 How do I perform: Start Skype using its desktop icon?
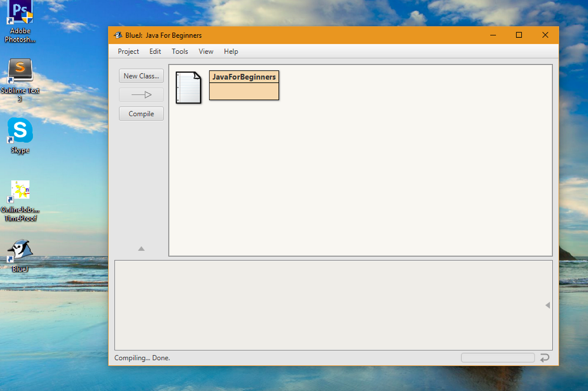(19, 132)
